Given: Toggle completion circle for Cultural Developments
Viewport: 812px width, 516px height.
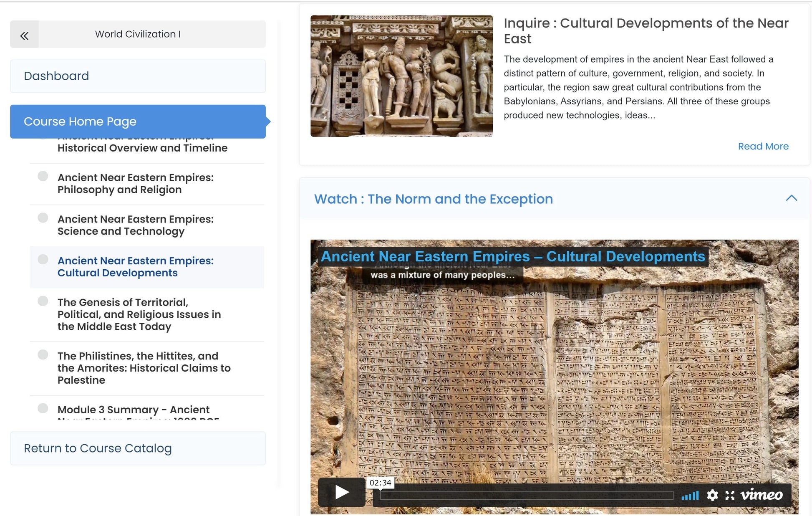Looking at the screenshot, I should pyautogui.click(x=43, y=259).
